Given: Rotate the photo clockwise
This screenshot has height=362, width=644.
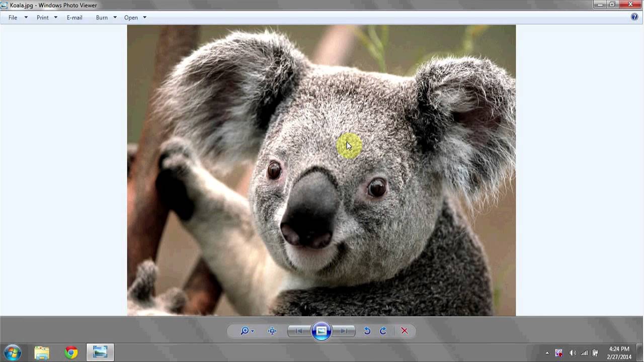Looking at the screenshot, I should tap(383, 331).
